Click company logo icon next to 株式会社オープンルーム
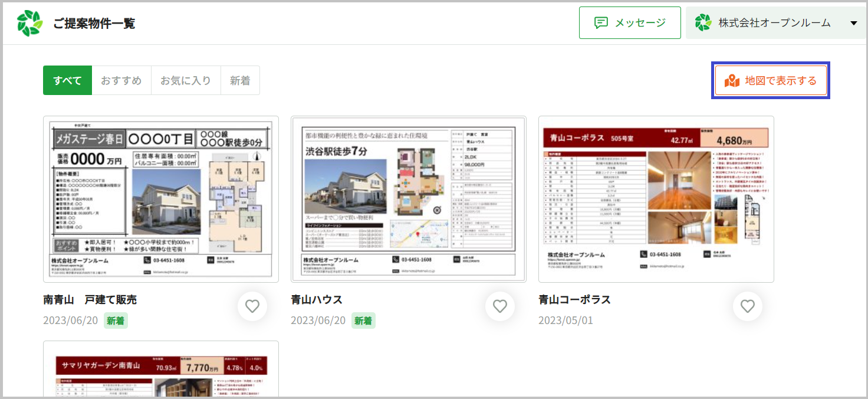The width and height of the screenshot is (868, 399). pyautogui.click(x=703, y=23)
